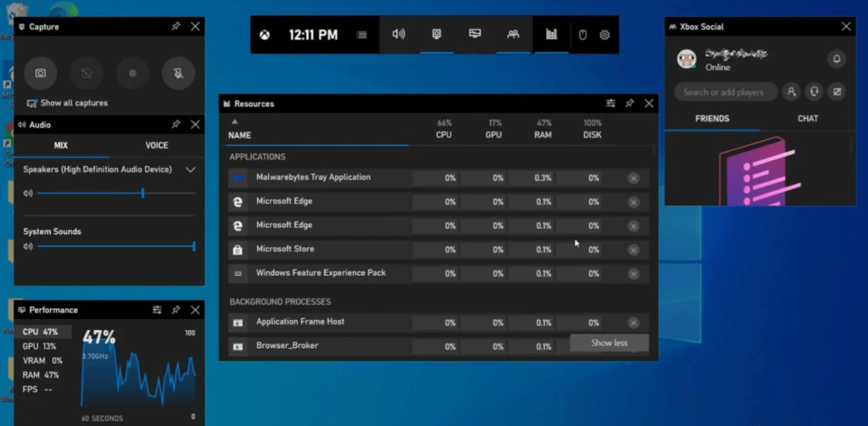The image size is (868, 426).
Task: Select the Microsoft Store row
Action: coord(439,249)
